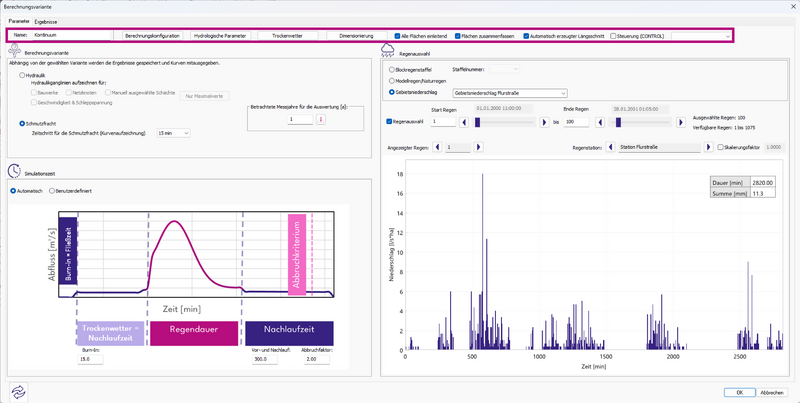Choose Blockregenstaffel radio option
This screenshot has height=403, width=800.
coord(392,69)
